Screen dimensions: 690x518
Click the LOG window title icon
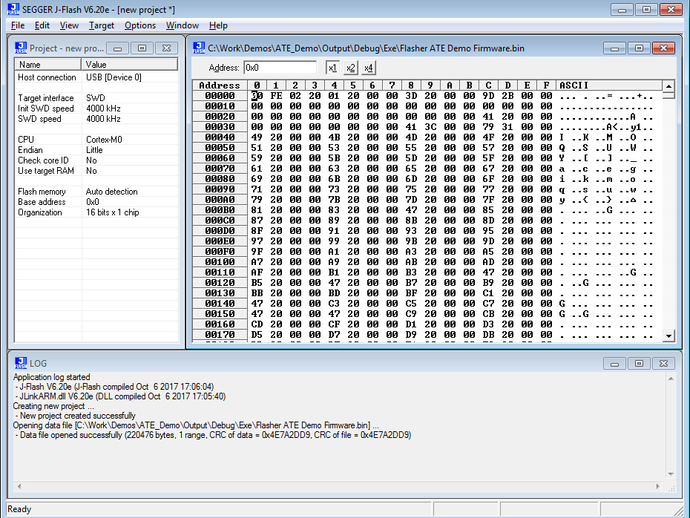[20, 363]
